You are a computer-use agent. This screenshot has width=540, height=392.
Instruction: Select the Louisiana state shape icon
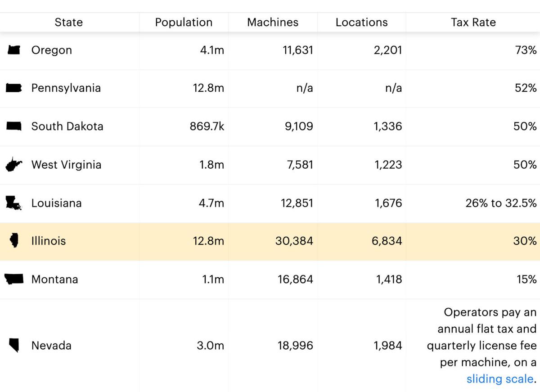click(13, 203)
